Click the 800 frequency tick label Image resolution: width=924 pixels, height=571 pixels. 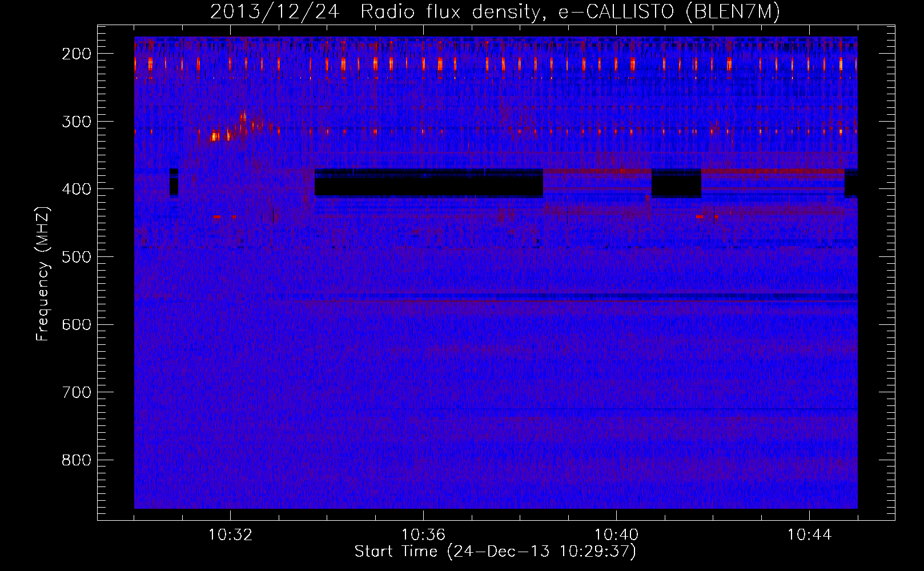[x=76, y=460]
